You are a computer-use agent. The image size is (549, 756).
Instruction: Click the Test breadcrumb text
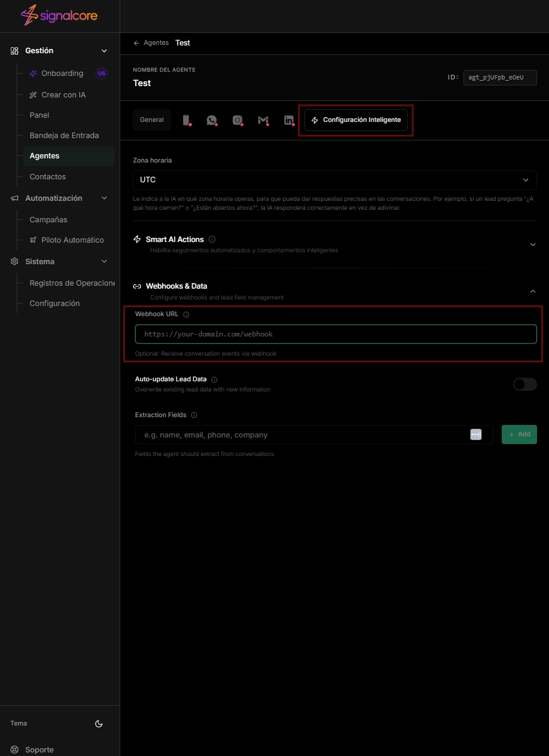pyautogui.click(x=182, y=43)
